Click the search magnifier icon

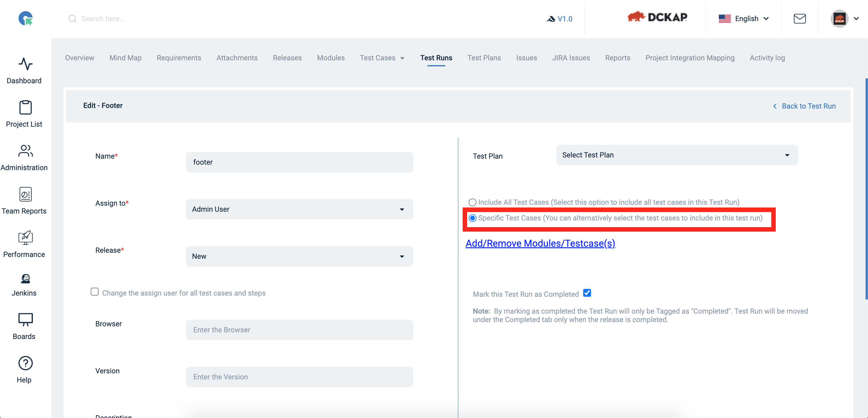[x=72, y=18]
